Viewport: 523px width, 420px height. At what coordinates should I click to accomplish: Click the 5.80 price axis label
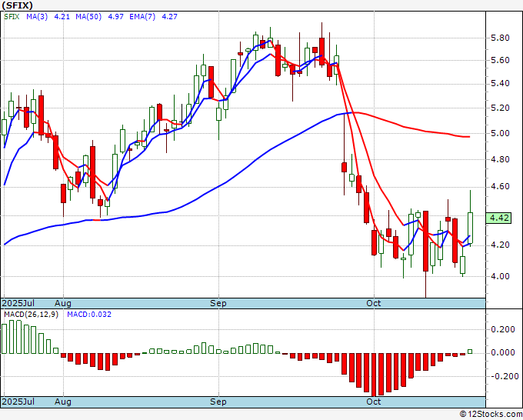click(500, 38)
